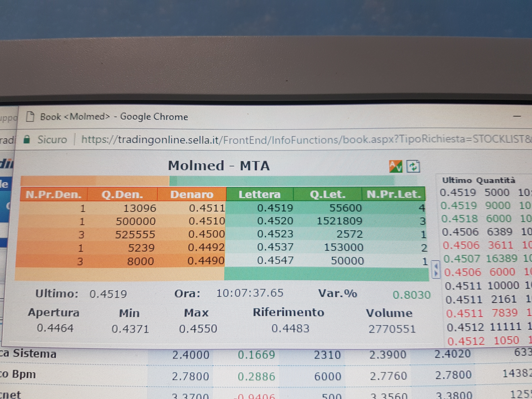Click trade row 0.4512 11111
Image resolution: width=532 pixels, height=399 pixels.
pyautogui.click(x=489, y=327)
